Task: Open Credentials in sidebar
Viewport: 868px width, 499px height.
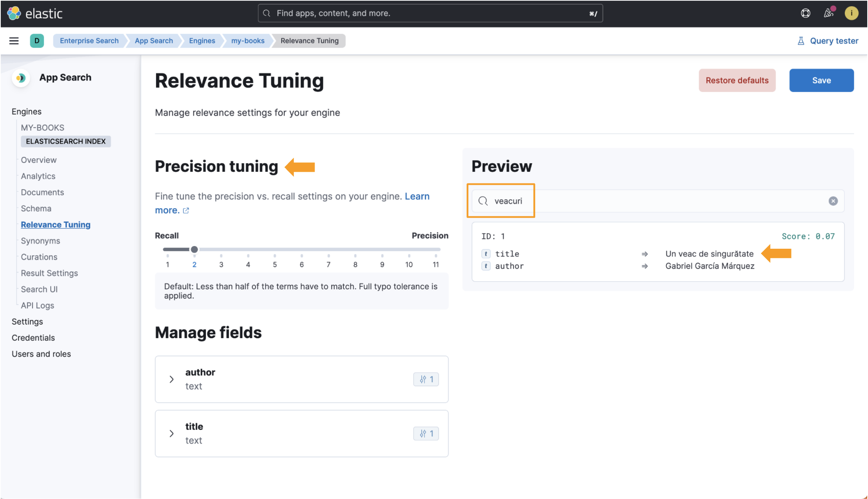Action: 33,338
